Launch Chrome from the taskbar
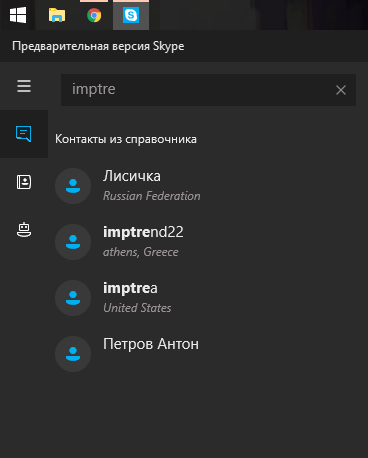 tap(94, 15)
